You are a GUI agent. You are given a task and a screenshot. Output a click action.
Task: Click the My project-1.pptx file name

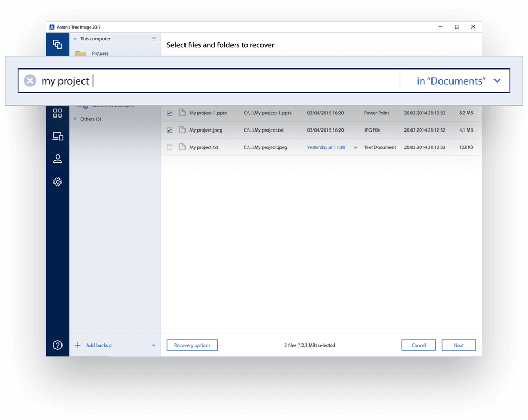coord(208,113)
